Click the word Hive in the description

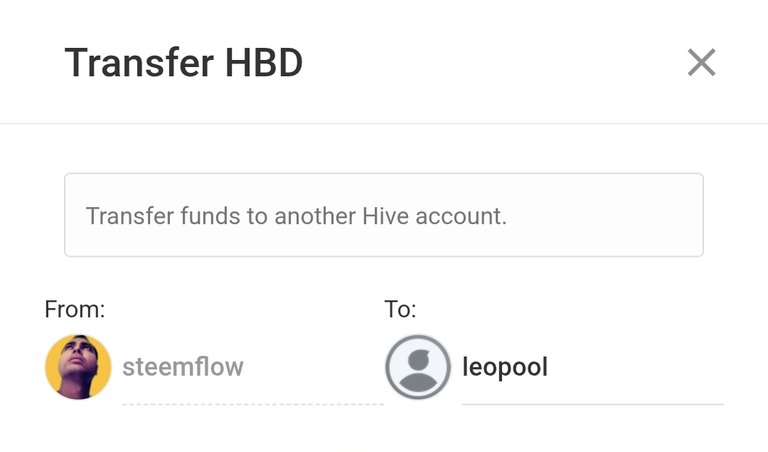[x=385, y=216]
